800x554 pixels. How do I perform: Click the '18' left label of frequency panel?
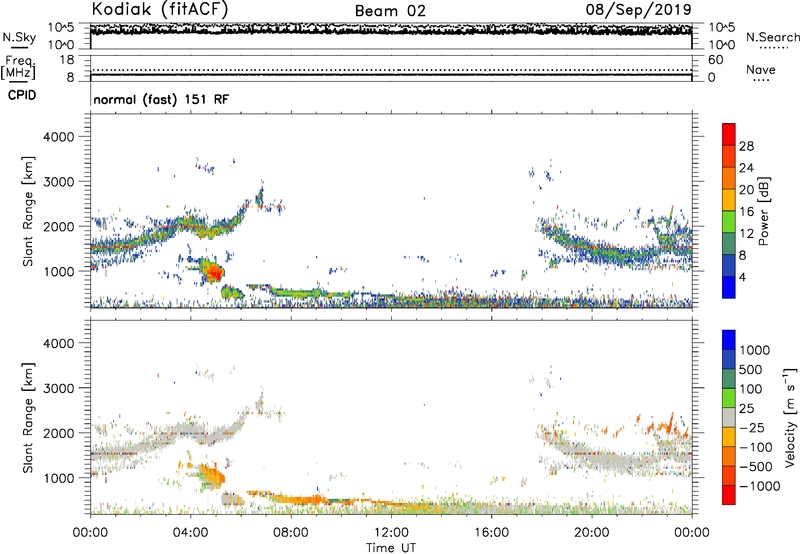pos(67,60)
